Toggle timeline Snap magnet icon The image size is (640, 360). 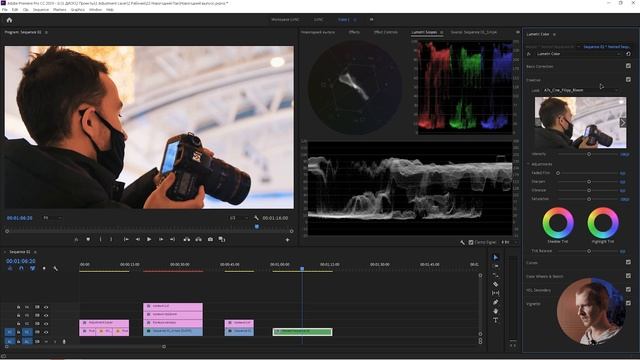[x=21, y=268]
